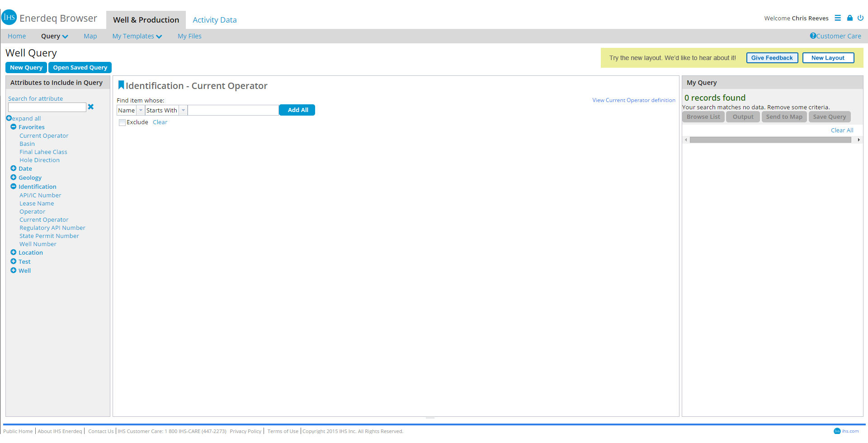Select API/IC Number attribute
Viewport: 868px width, 443px height.
pos(40,195)
